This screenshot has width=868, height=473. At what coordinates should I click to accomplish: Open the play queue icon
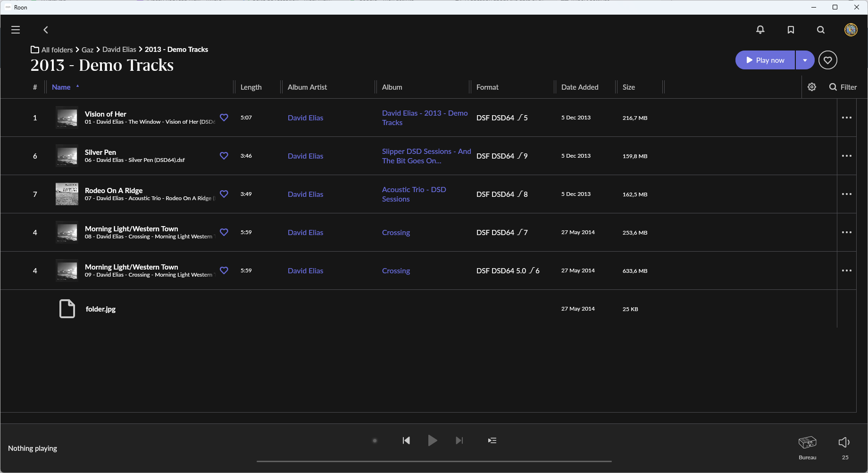click(492, 440)
